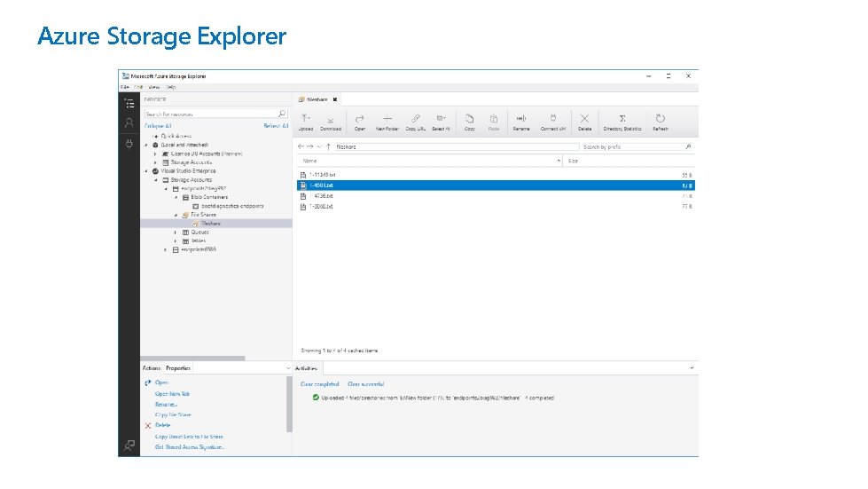Image resolution: width=868 pixels, height=489 pixels.
Task: Click Clear completed link
Action: (319, 383)
